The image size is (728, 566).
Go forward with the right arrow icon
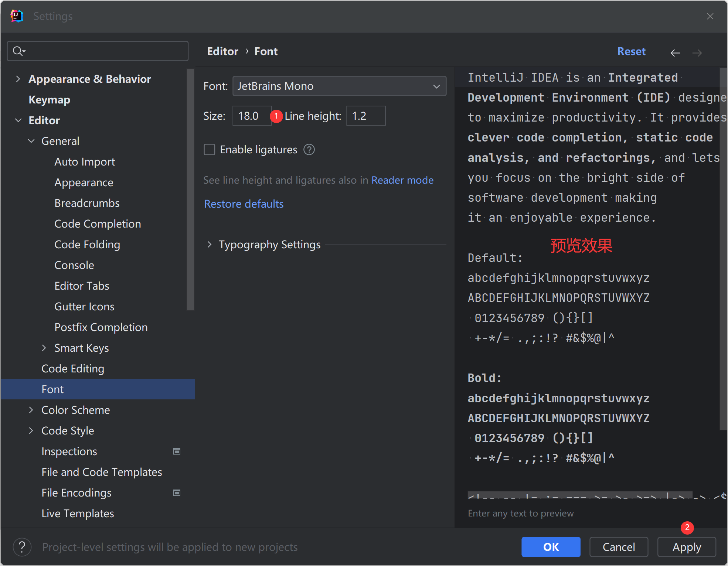[x=697, y=53]
